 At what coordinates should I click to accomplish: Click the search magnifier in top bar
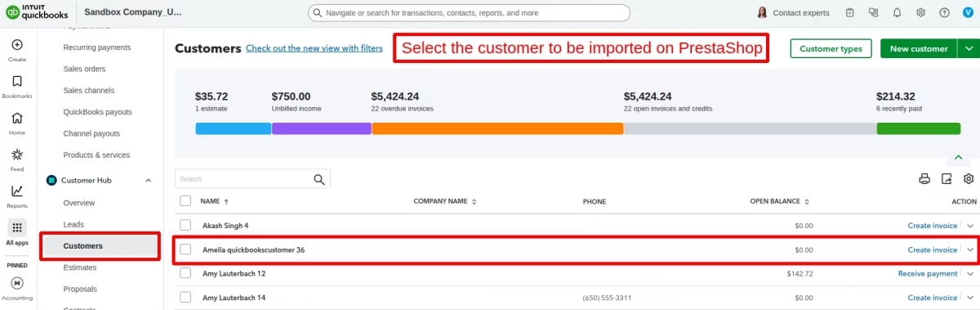pyautogui.click(x=317, y=13)
